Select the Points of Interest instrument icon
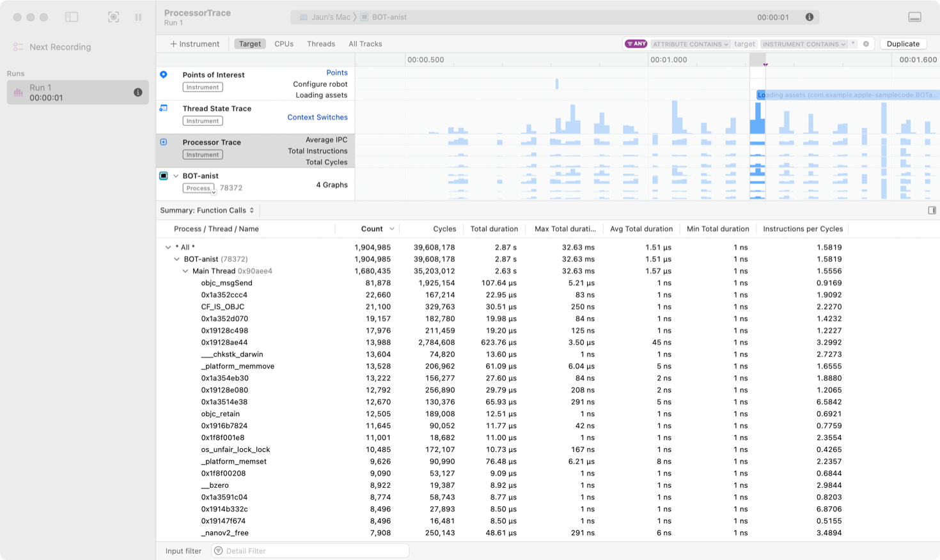 click(x=164, y=75)
